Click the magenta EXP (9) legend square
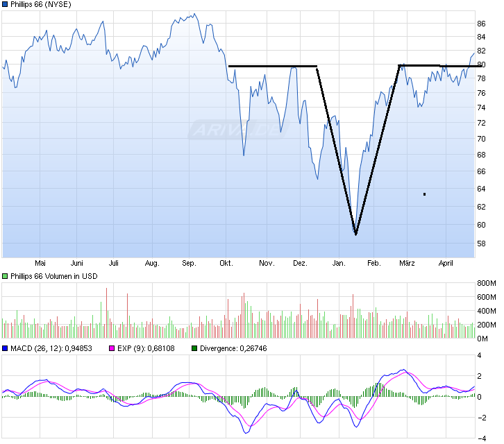 click(110, 348)
